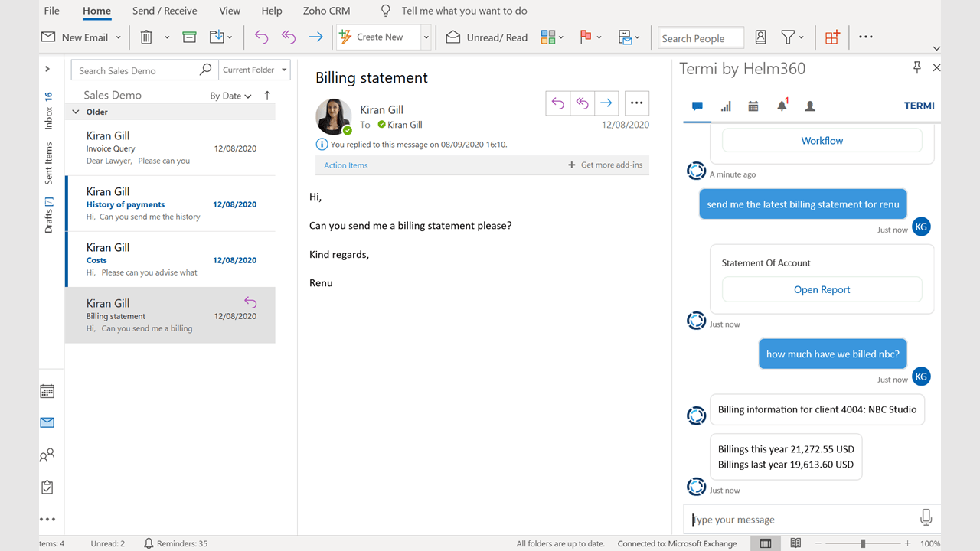
Task: Open the Categorize color squares icon
Action: tap(547, 37)
